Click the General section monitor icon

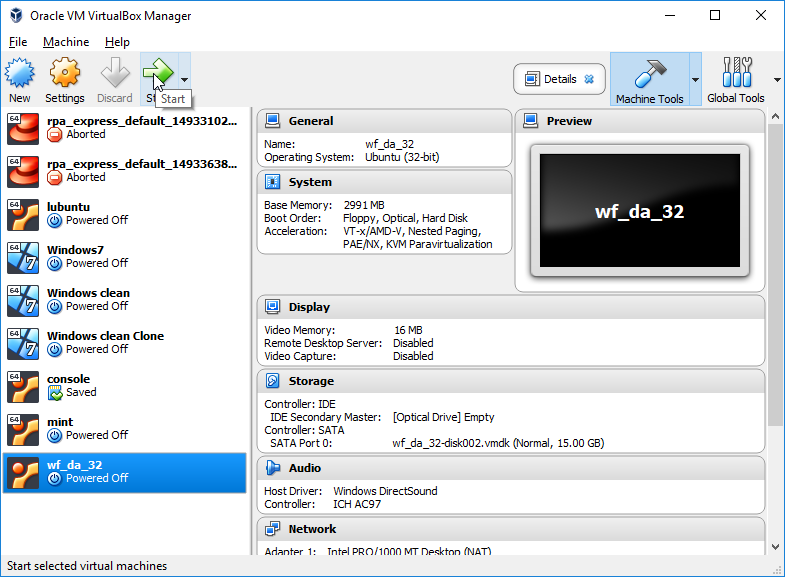272,121
